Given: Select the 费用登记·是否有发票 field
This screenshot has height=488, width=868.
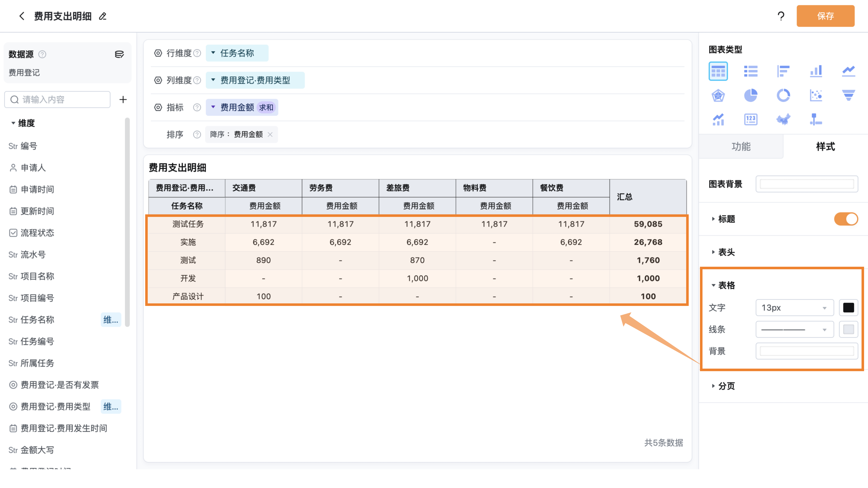Looking at the screenshot, I should pyautogui.click(x=54, y=385).
